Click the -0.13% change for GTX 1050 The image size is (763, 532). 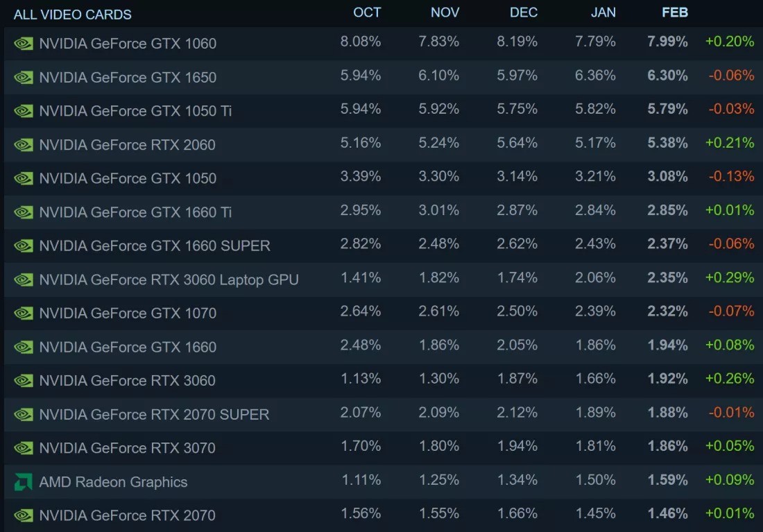point(731,176)
